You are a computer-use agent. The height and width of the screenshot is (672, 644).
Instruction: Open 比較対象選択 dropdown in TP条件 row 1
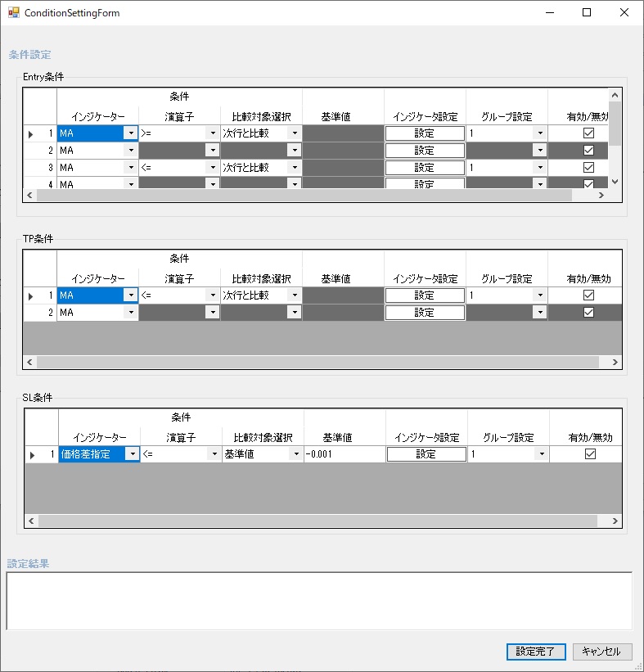(294, 295)
